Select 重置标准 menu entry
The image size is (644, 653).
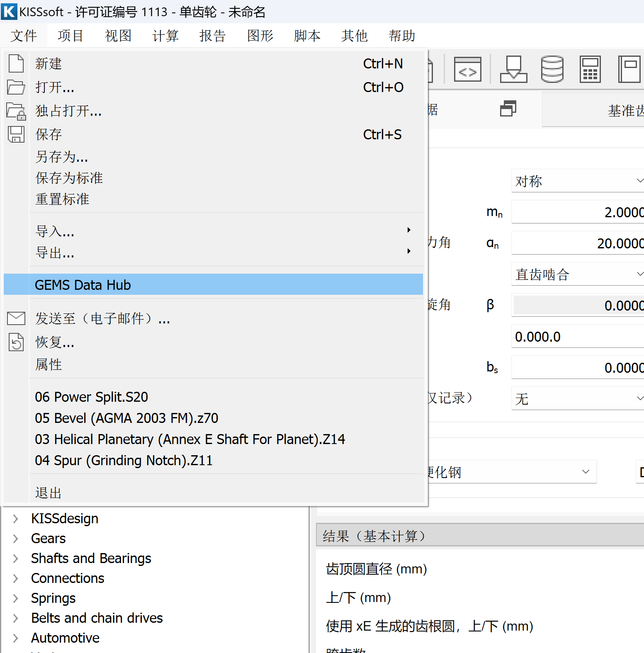tap(213, 199)
